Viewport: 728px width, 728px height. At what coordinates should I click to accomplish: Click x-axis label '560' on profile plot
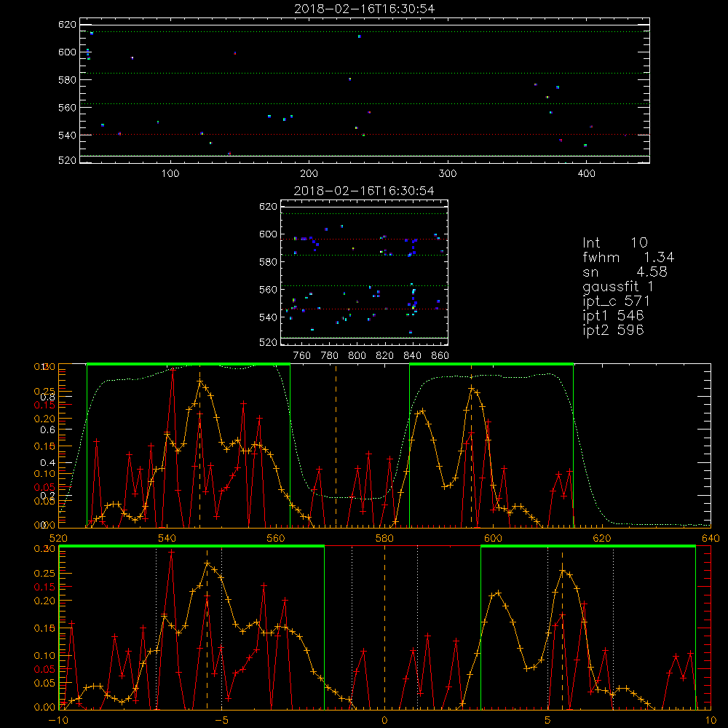pos(276,539)
